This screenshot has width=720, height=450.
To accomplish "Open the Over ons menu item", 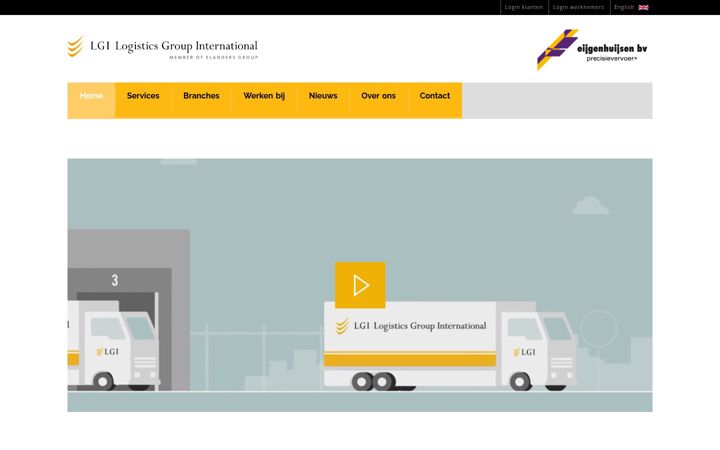I will click(x=378, y=100).
